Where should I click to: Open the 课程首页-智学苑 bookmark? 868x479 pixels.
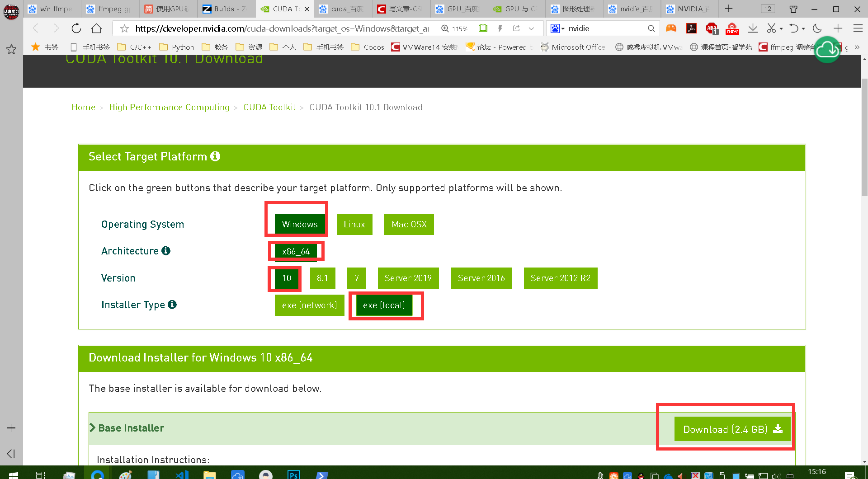click(721, 47)
